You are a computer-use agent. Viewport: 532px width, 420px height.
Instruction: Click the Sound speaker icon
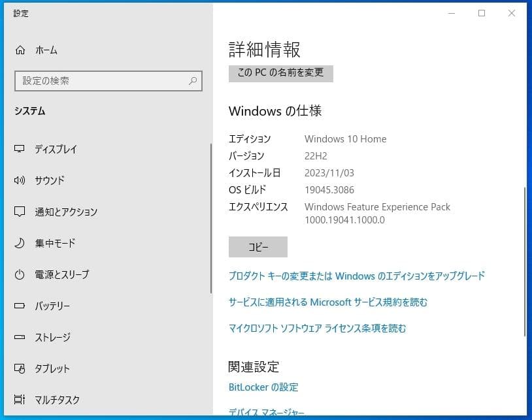[20, 180]
